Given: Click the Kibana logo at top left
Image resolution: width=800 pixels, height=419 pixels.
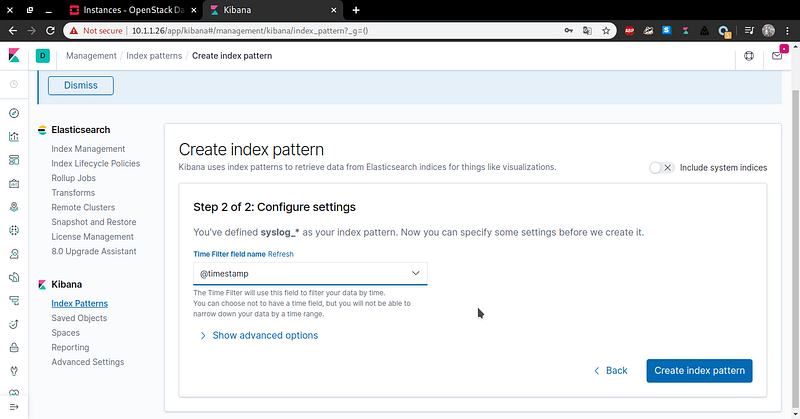Looking at the screenshot, I should coord(14,56).
